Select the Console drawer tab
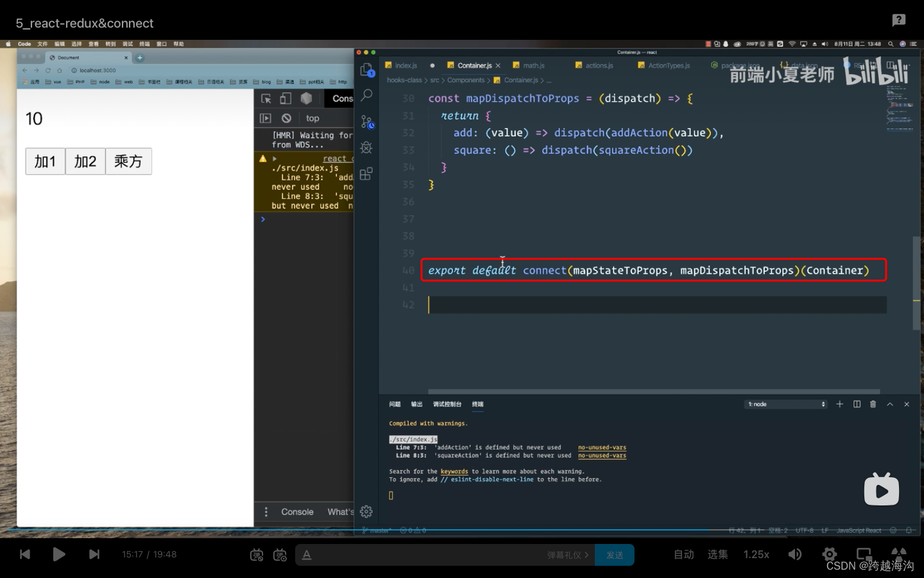The height and width of the screenshot is (578, 924). [x=297, y=512]
